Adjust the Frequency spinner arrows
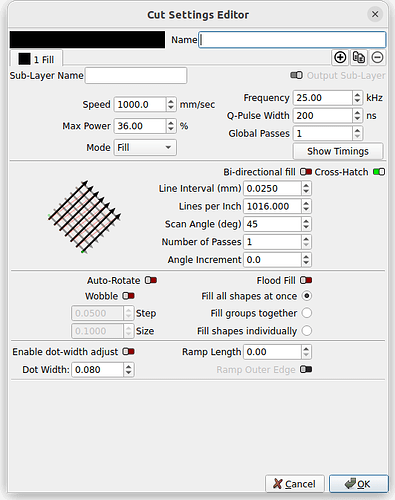This screenshot has width=395, height=500. [357, 98]
